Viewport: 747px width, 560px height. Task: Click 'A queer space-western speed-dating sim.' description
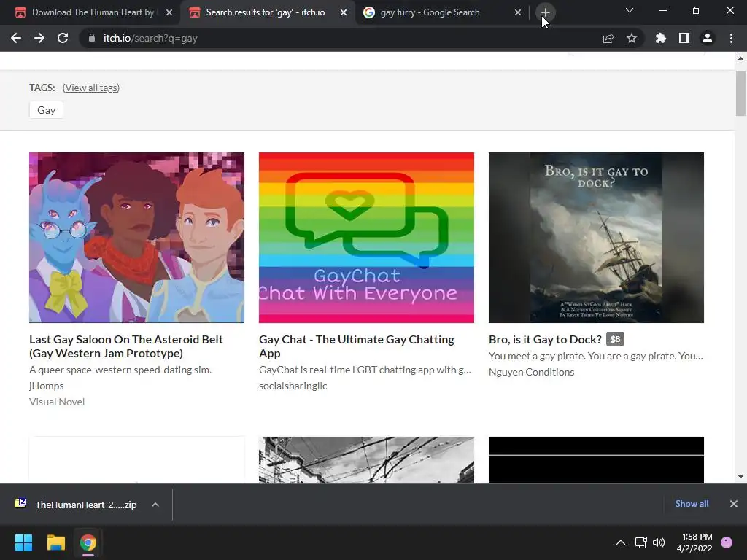coord(120,370)
